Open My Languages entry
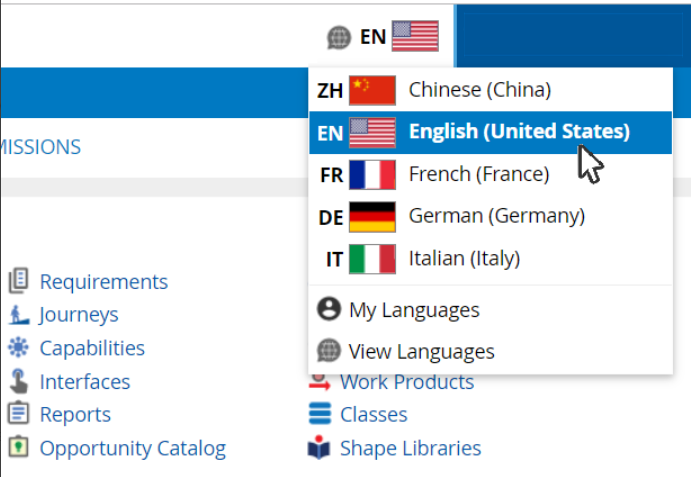The image size is (691, 477). (x=413, y=310)
